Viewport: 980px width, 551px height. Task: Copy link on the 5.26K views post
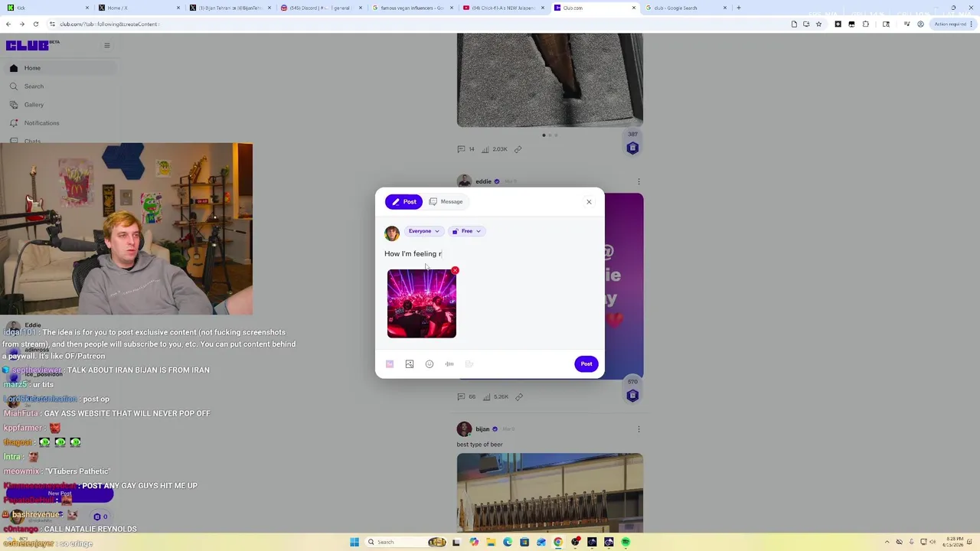pyautogui.click(x=519, y=397)
